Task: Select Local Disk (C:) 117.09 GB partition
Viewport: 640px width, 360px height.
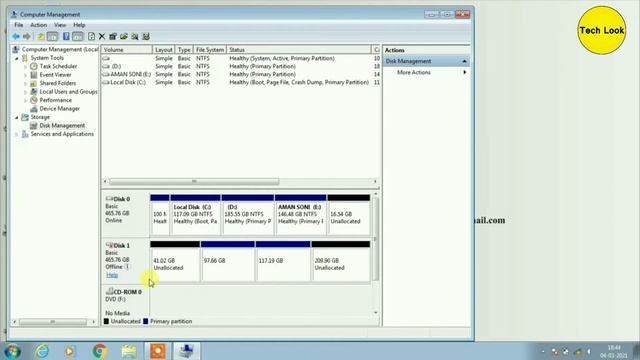Action: [x=196, y=215]
